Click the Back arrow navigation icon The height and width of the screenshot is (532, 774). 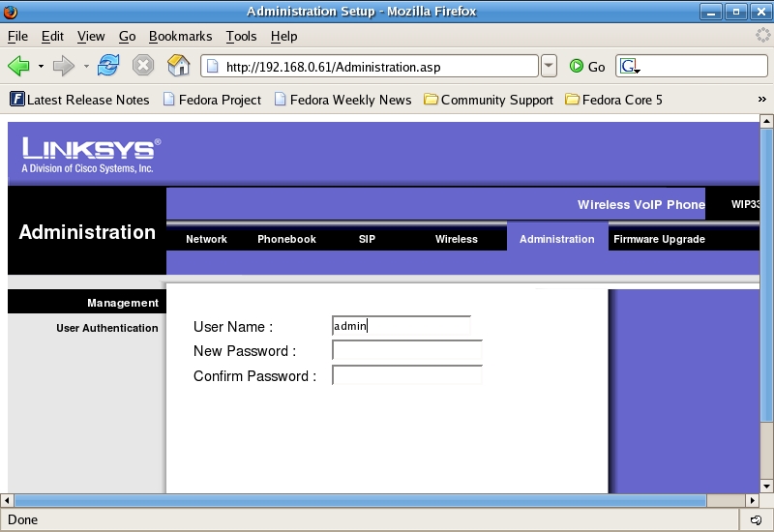(x=18, y=66)
